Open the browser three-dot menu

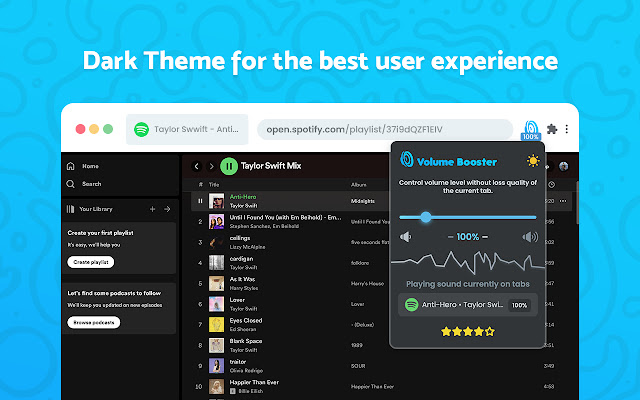pyautogui.click(x=567, y=129)
